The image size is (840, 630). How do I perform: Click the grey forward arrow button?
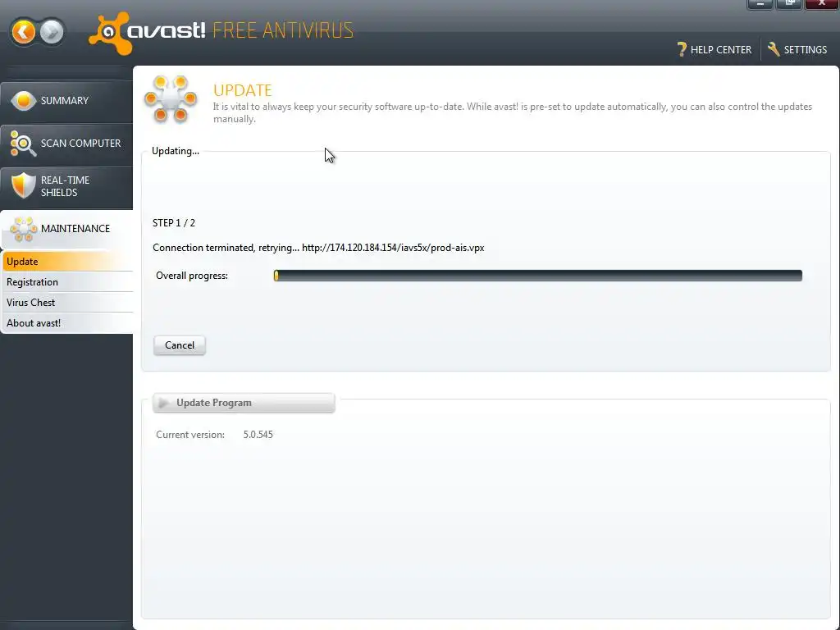(x=52, y=32)
